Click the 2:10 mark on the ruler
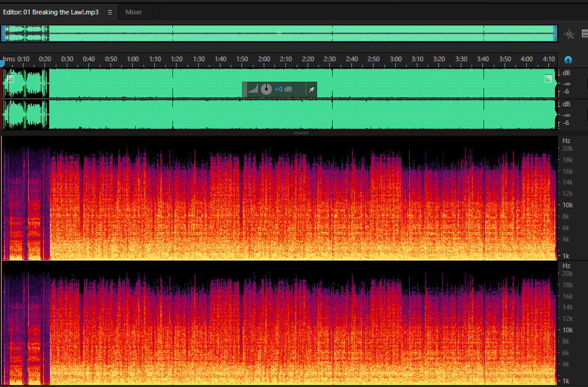588x387 pixels. [x=286, y=59]
